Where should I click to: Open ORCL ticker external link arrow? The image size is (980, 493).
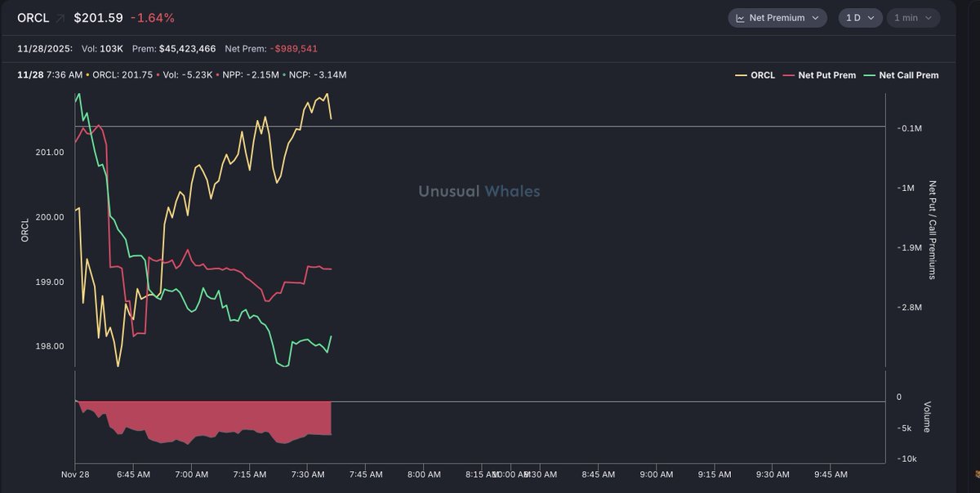point(60,18)
